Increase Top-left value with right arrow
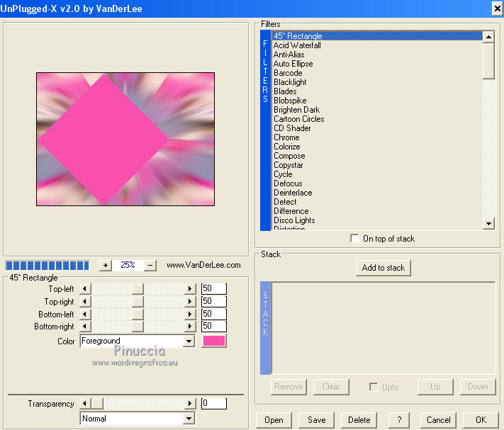504x430 pixels. coord(190,289)
